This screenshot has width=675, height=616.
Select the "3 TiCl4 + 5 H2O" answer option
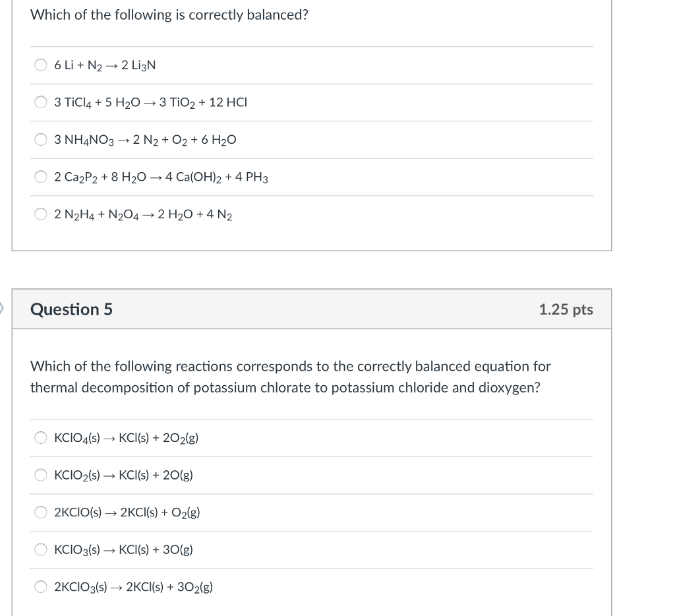[x=41, y=102]
